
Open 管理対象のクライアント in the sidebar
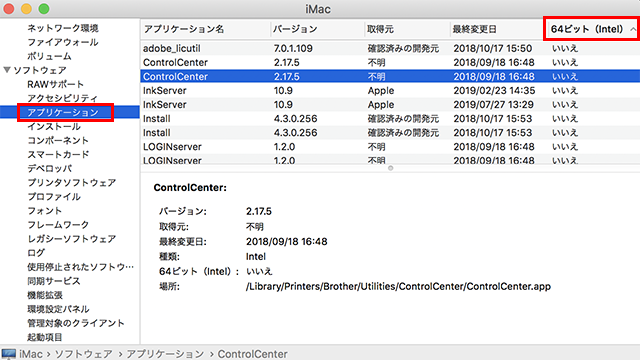76,323
